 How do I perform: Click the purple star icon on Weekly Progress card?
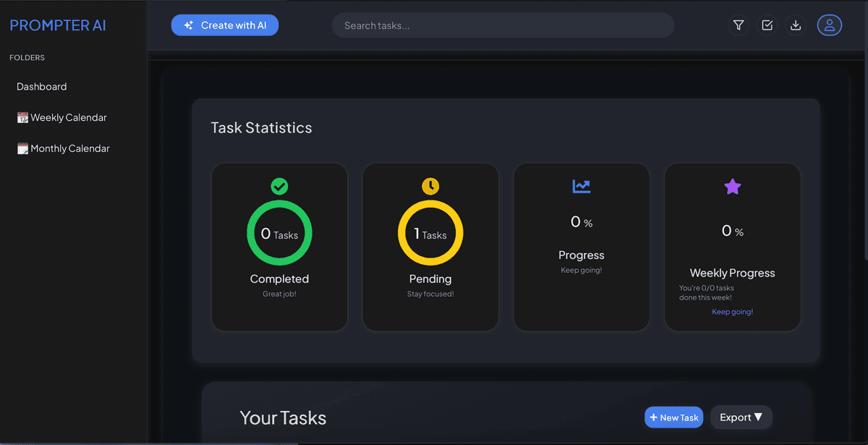[732, 186]
